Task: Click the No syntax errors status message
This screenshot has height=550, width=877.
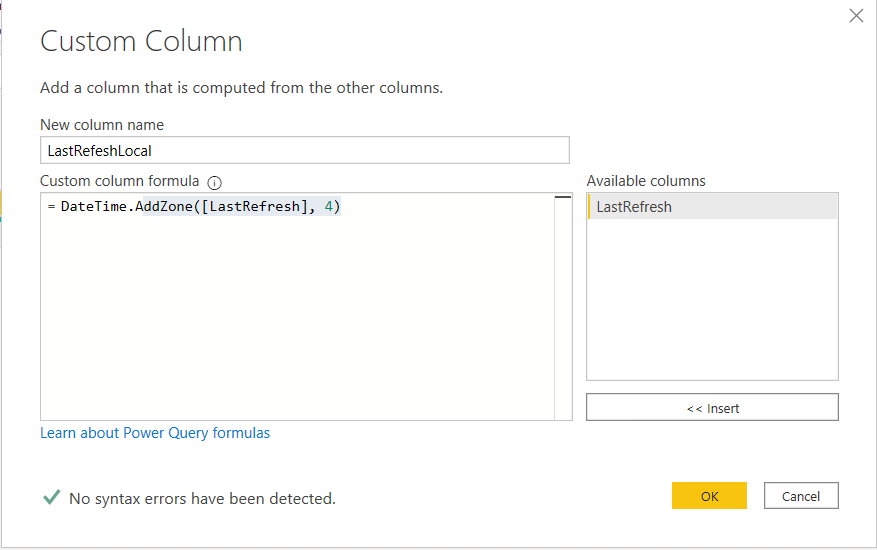Action: (x=202, y=498)
